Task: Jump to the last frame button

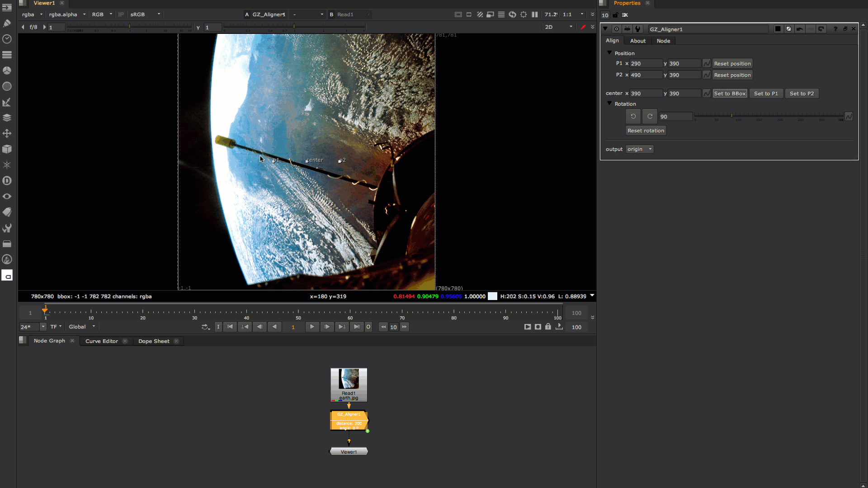Action: click(x=357, y=327)
